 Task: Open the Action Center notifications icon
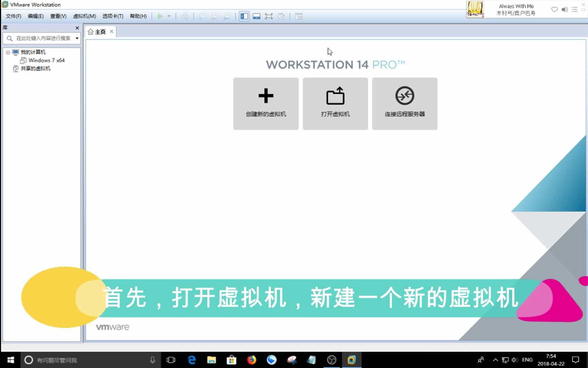click(575, 360)
